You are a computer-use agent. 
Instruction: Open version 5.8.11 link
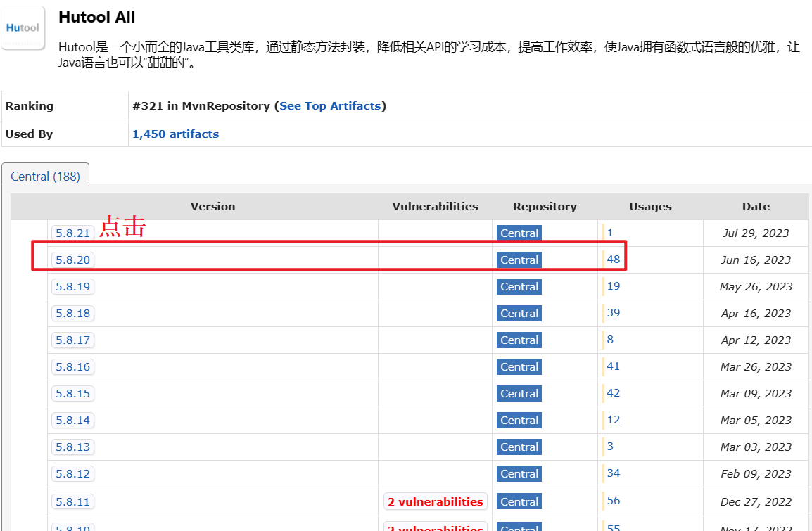point(73,501)
